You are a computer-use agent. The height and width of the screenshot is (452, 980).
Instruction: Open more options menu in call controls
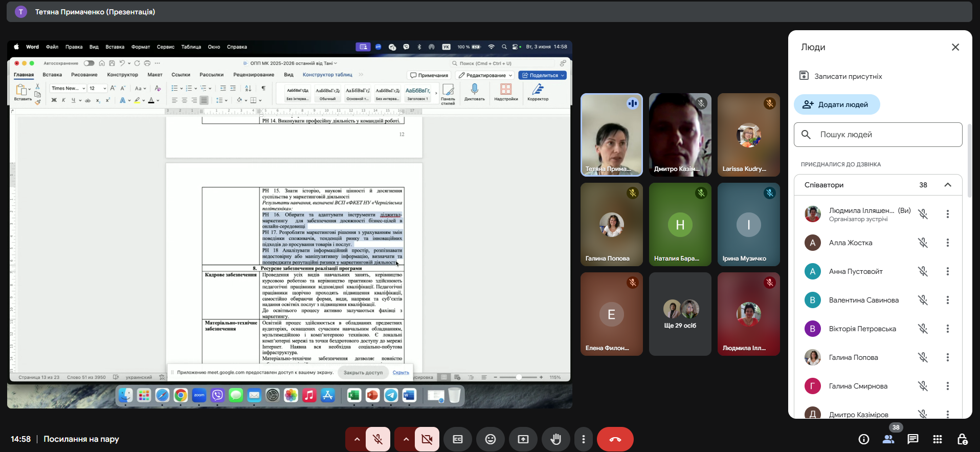pos(584,439)
